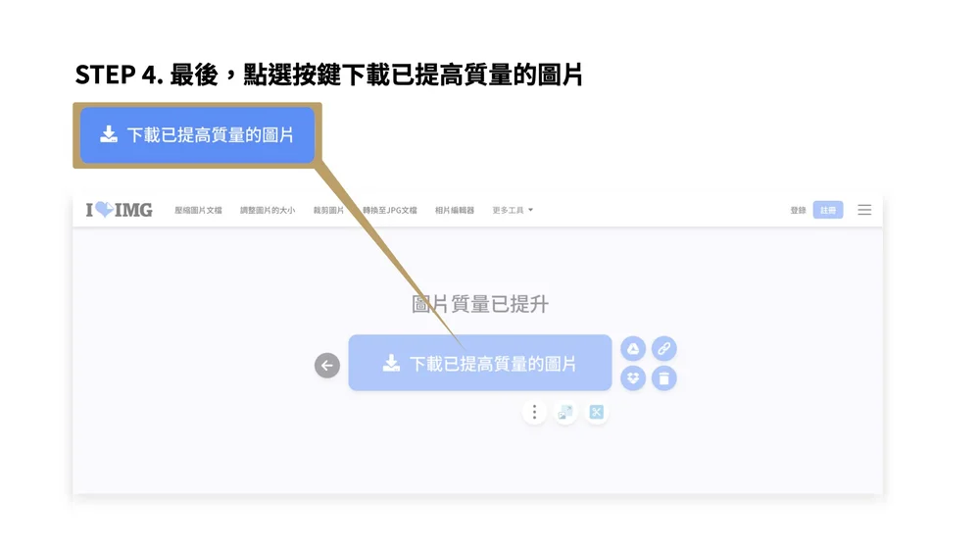Click the 註冊 sign-up button
980x552 pixels.
828,210
